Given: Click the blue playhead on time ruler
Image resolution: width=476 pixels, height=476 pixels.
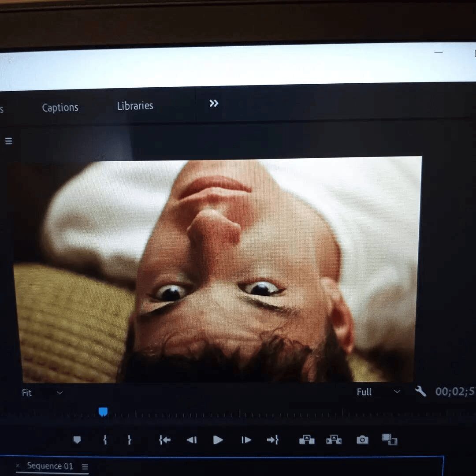Looking at the screenshot, I should click(103, 412).
